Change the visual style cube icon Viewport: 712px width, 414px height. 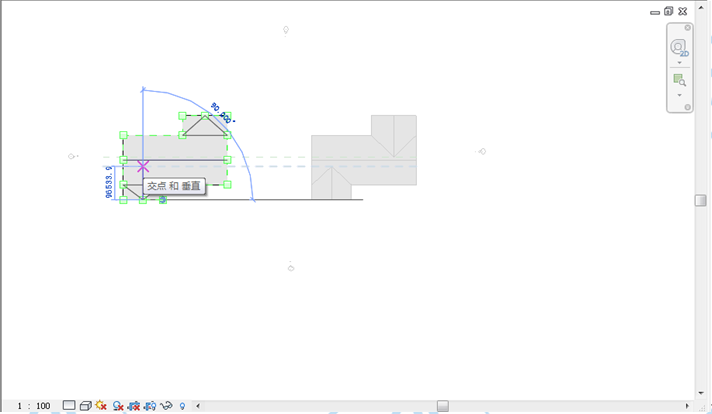[x=85, y=406]
